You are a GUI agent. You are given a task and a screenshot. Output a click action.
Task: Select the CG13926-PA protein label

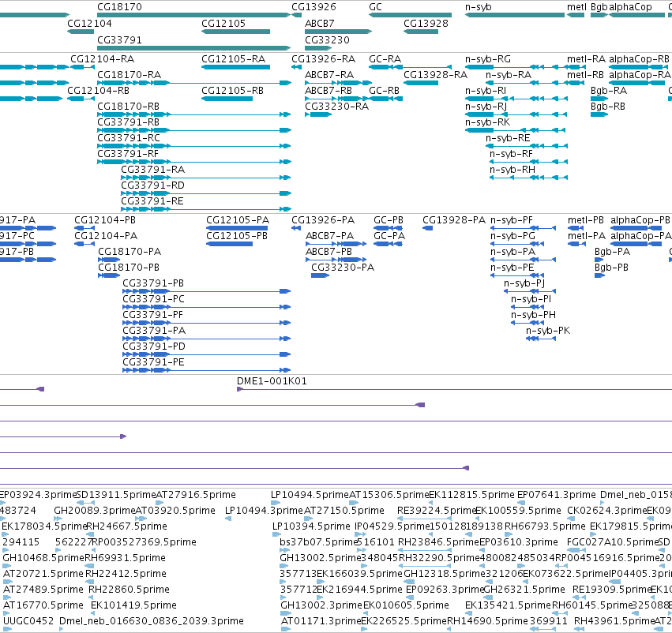[323, 219]
